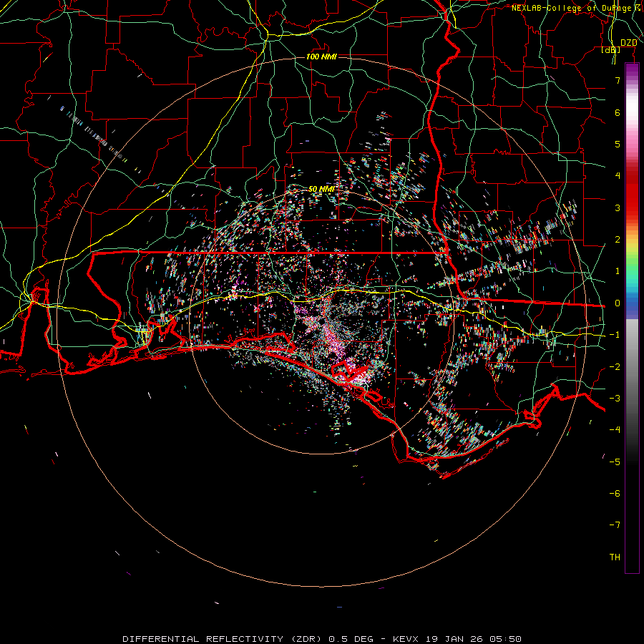The image size is (644, 644).
Task: Click the 1 value on the color scale
Action: coord(618,271)
